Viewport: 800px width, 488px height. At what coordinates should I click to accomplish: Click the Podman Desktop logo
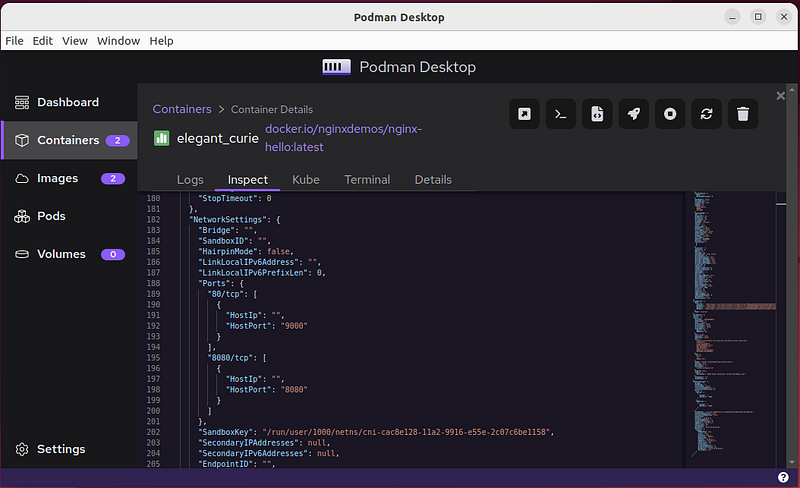coord(336,67)
